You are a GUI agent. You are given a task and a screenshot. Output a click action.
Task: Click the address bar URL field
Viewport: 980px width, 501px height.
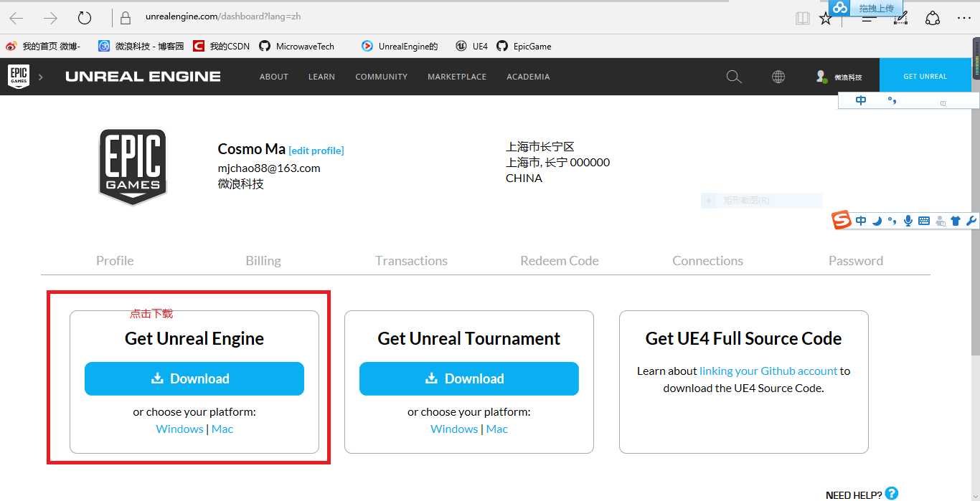(x=459, y=17)
